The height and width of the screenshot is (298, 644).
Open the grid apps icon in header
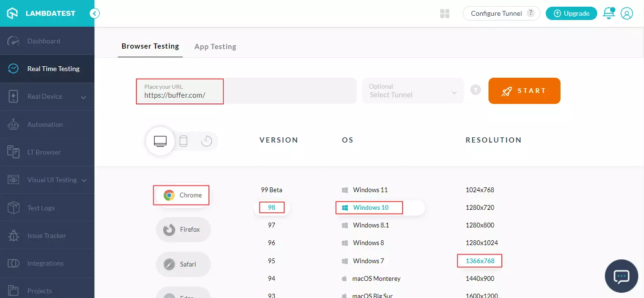(x=445, y=14)
